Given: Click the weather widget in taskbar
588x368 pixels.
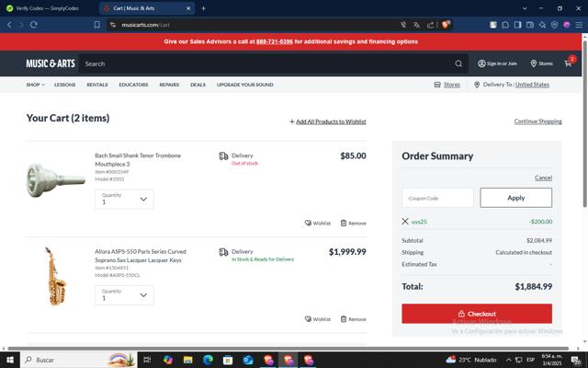Looking at the screenshot, I should (x=471, y=360).
